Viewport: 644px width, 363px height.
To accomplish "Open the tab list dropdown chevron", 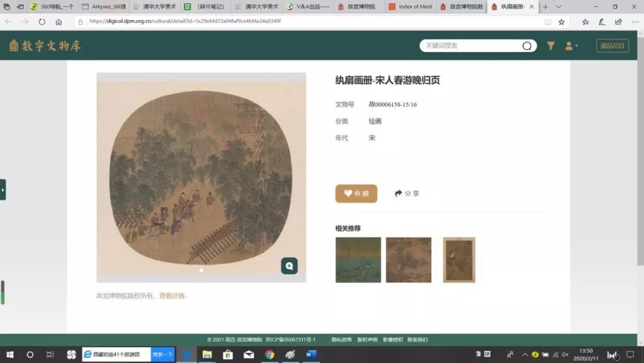I will point(559,7).
